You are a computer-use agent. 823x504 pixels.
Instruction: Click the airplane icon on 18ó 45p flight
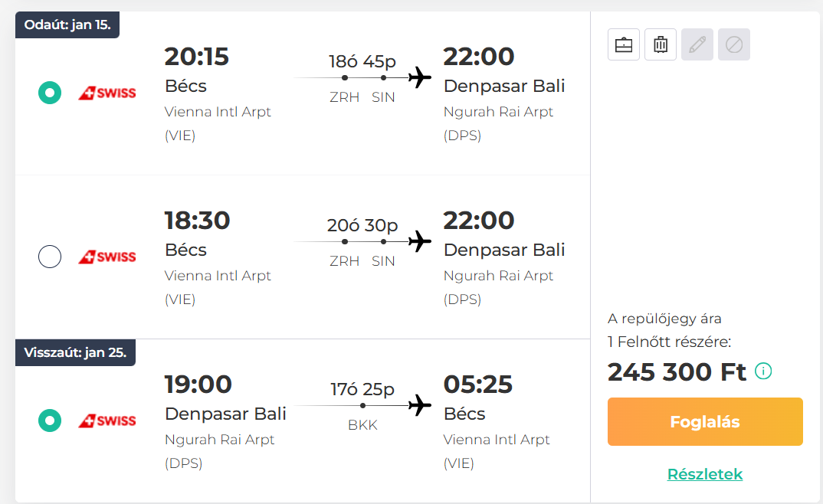click(420, 77)
